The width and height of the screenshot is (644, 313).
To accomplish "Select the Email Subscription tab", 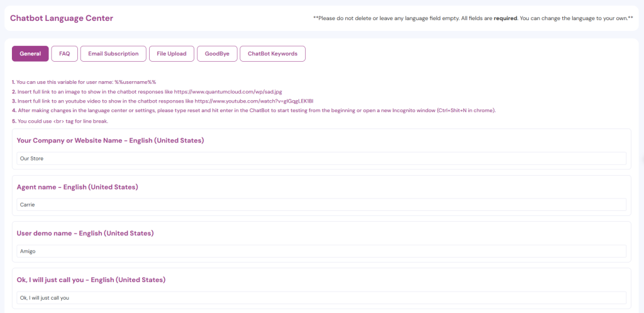I will tap(113, 54).
